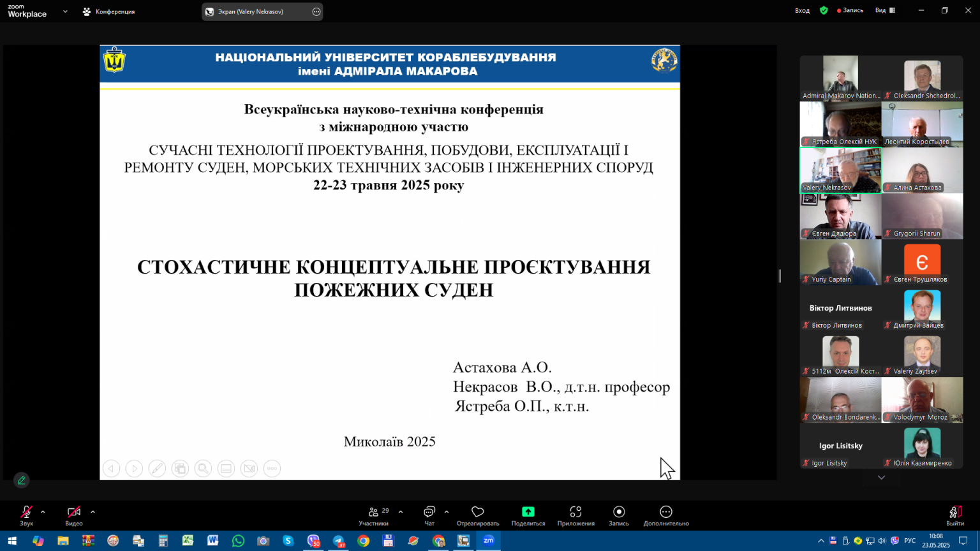980x551 pixels.
Task: Open Word from taskbar
Action: coord(213,541)
